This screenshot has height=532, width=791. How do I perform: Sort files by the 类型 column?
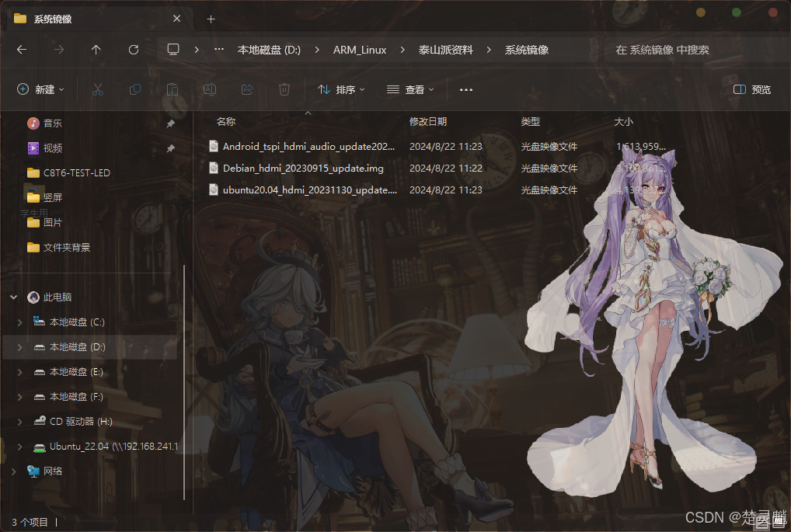tap(530, 121)
